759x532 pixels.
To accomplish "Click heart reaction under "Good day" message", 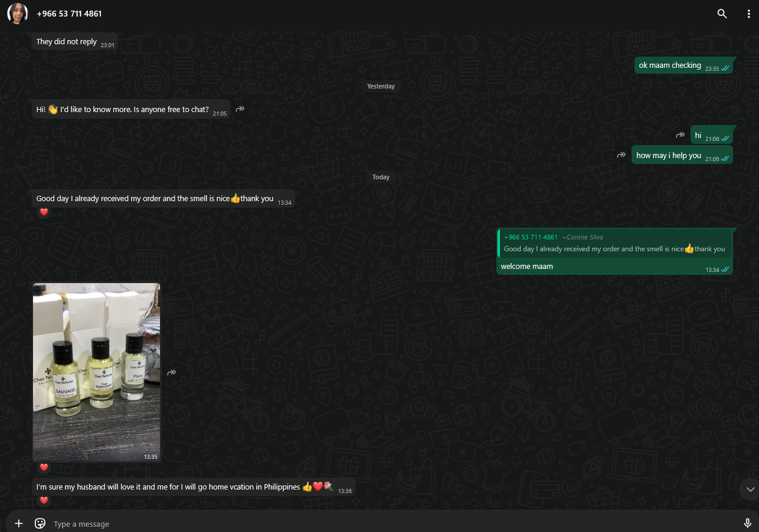I will point(44,212).
